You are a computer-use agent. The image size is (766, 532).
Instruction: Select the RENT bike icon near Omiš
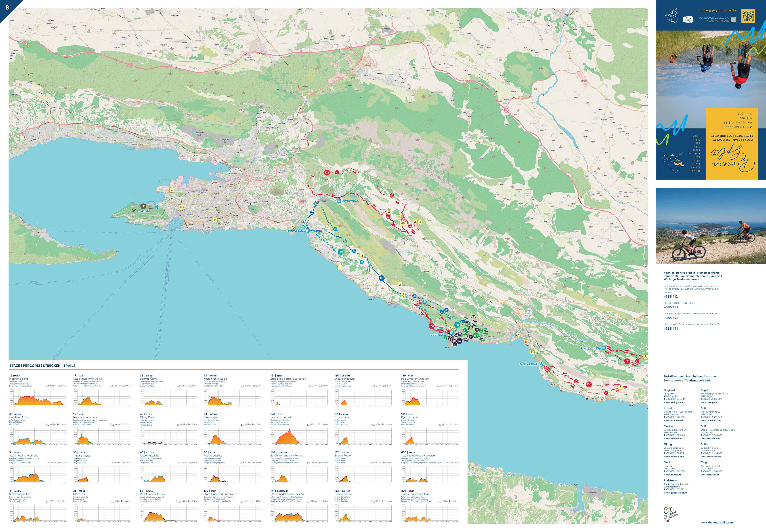click(x=532, y=352)
